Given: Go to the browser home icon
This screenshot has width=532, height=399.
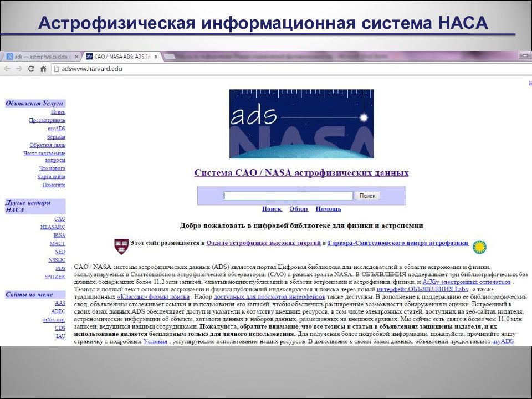Looking at the screenshot, I should pos(43,69).
